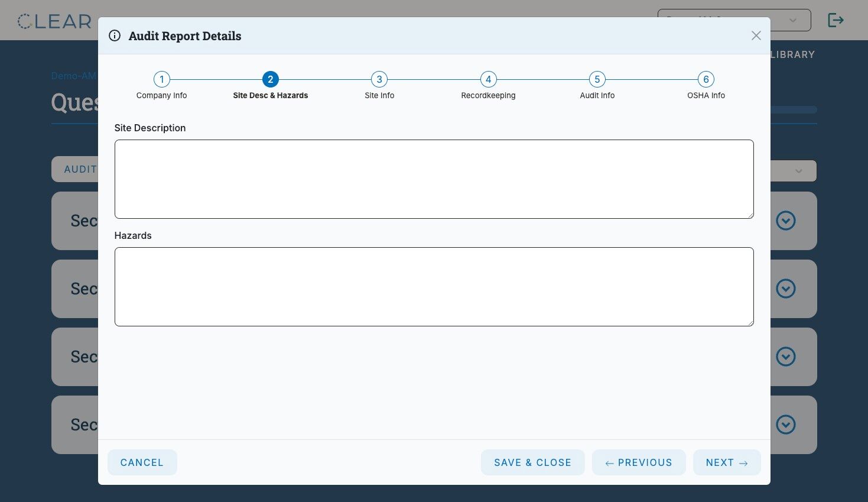Go back with the Previous button

[639, 462]
